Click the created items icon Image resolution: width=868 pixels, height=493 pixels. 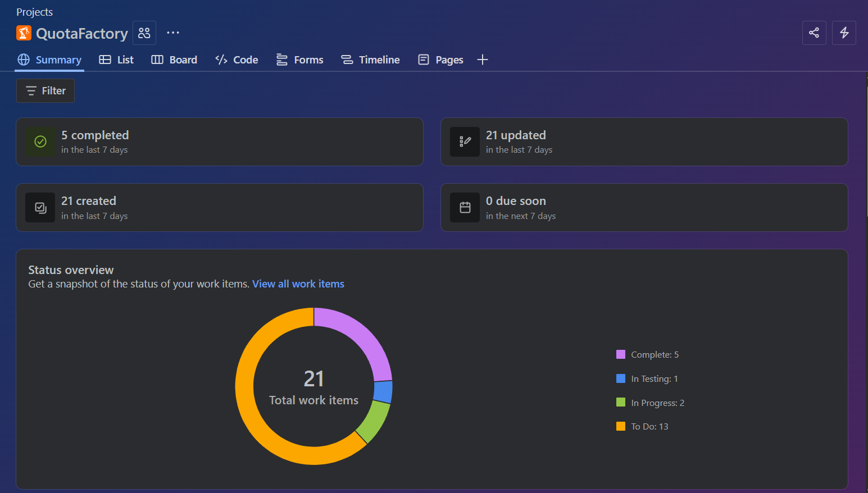point(40,208)
